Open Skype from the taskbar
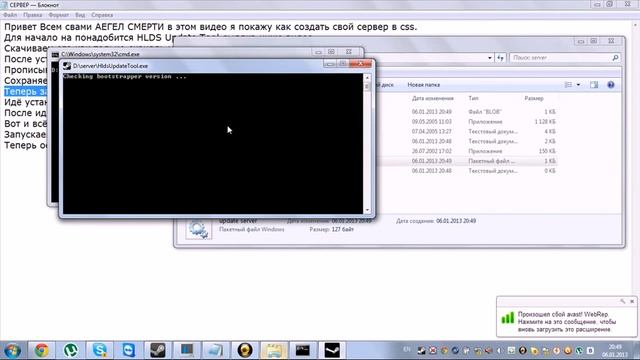The width and height of the screenshot is (640, 360). 100,350
